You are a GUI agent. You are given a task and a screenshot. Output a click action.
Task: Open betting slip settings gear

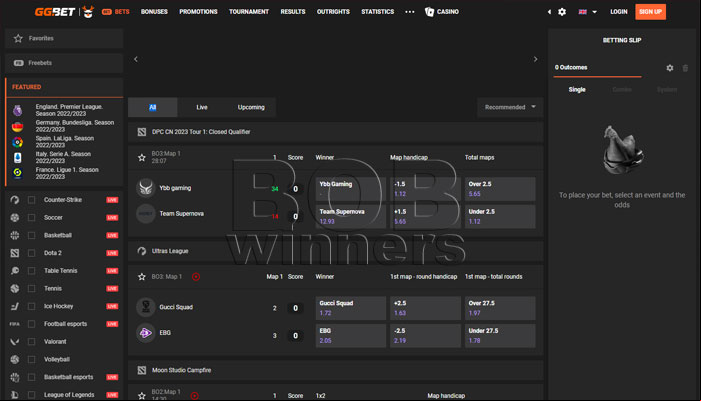click(x=670, y=68)
